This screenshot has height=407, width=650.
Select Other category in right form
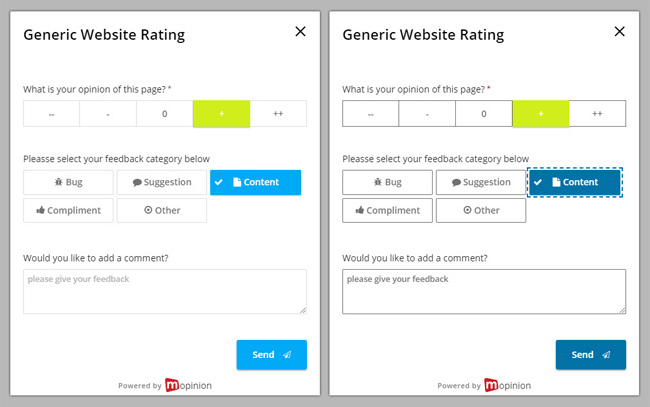point(481,210)
